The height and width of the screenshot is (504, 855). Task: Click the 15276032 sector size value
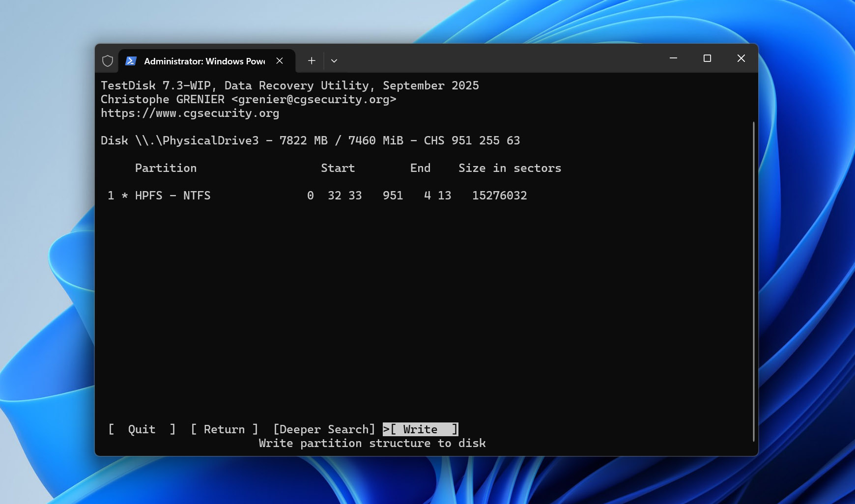500,196
